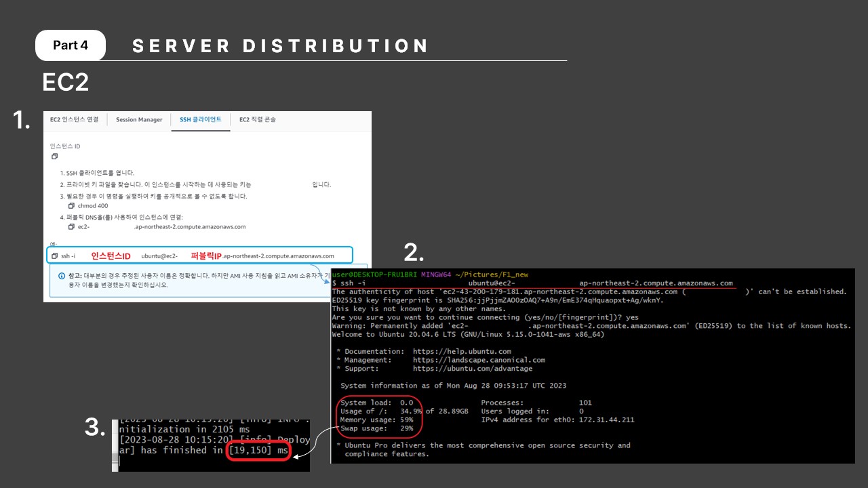868x488 pixels.
Task: Click step 2 about the private key file
Action: click(x=195, y=184)
